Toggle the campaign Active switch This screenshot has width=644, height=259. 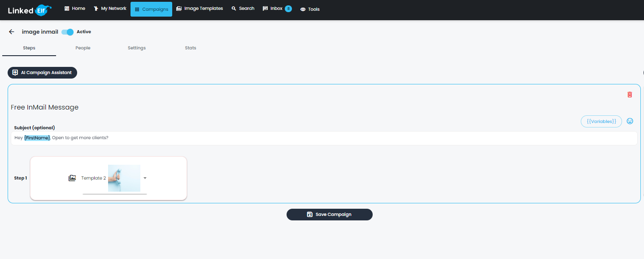click(x=68, y=32)
